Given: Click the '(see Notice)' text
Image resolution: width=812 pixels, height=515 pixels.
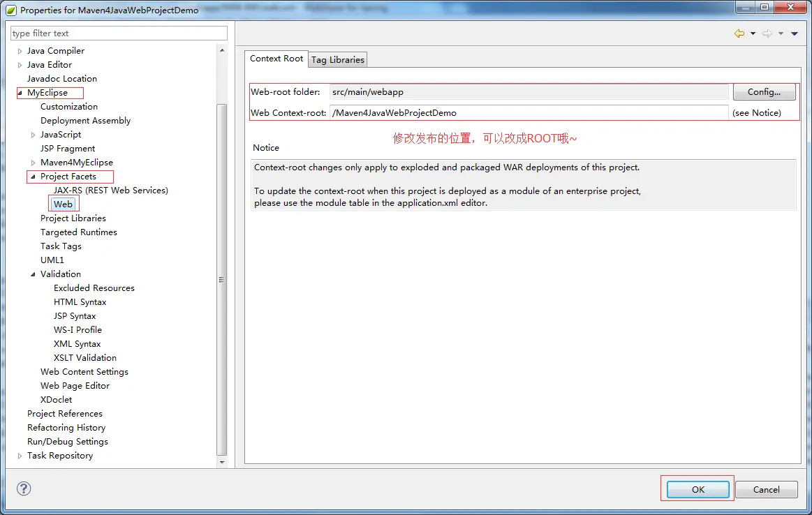Looking at the screenshot, I should pos(757,113).
